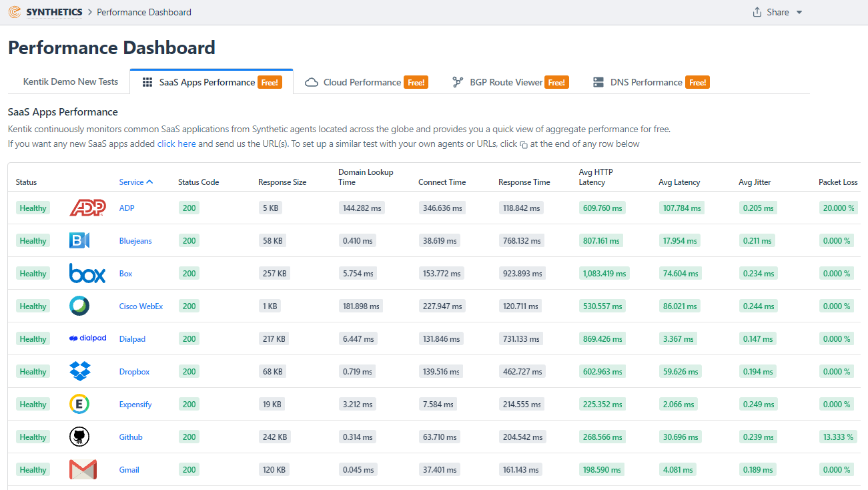This screenshot has height=490, width=868.
Task: Click the Kentik logo icon in the header
Action: (x=14, y=12)
